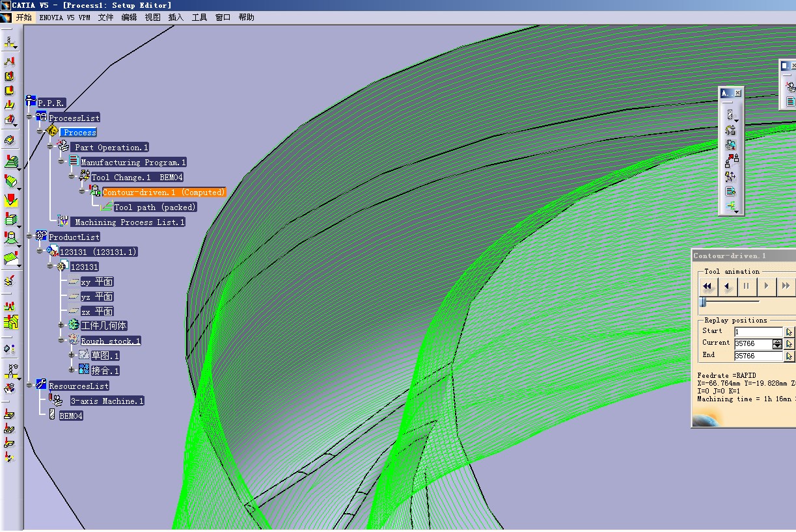Collapse the Rough stock.1 node
This screenshot has width=796, height=532.
pyautogui.click(x=62, y=341)
